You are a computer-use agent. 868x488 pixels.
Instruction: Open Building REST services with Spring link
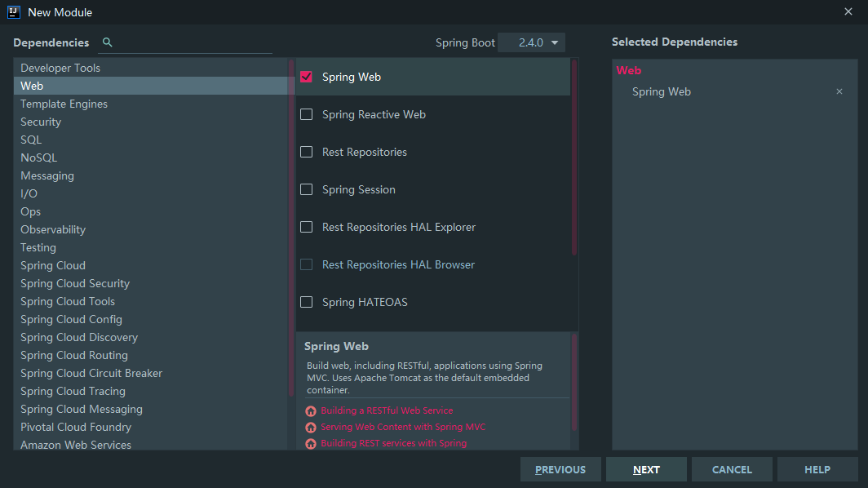(393, 443)
